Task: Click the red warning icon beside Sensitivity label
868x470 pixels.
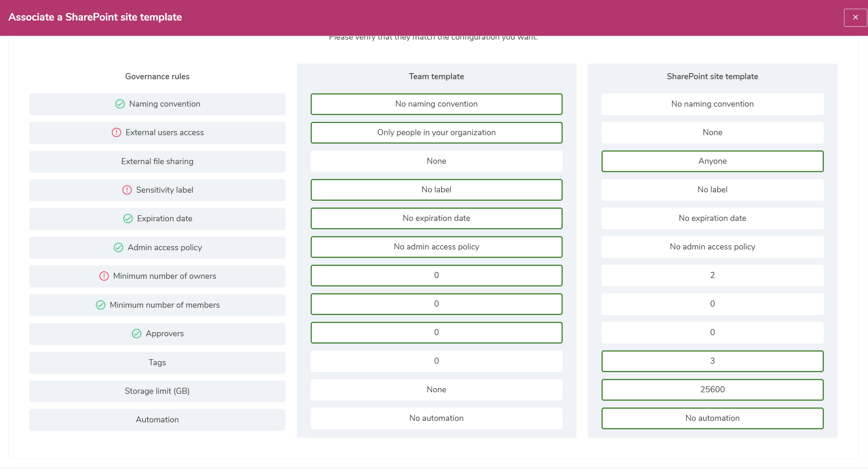Action: coord(127,190)
